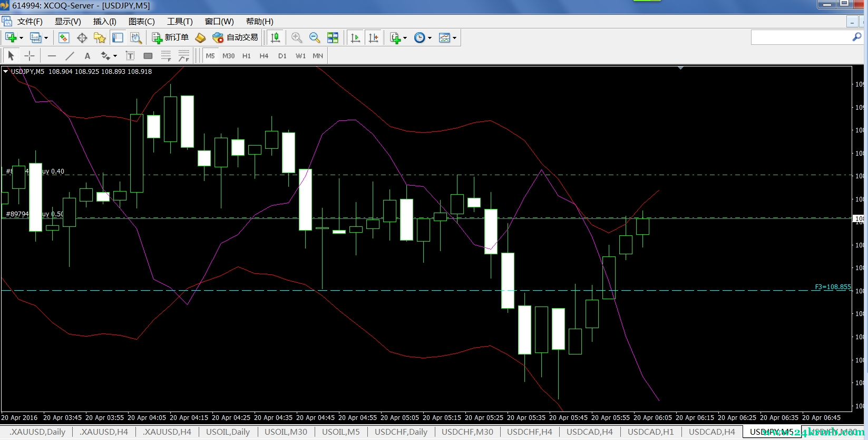Launch MetaEditor from the toolbar

pyautogui.click(x=200, y=37)
